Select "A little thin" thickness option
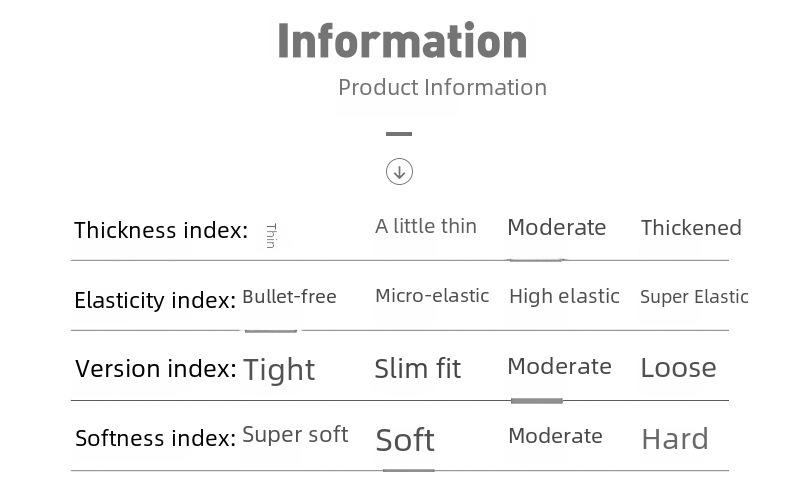Screen dimensions: 790x491 [426, 226]
